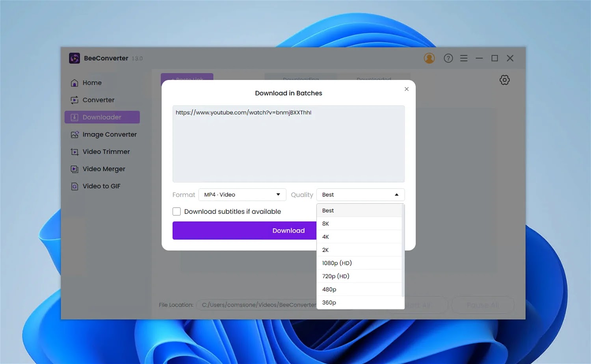The width and height of the screenshot is (591, 364).
Task: Close the Download in Batches dialog
Action: tap(407, 89)
